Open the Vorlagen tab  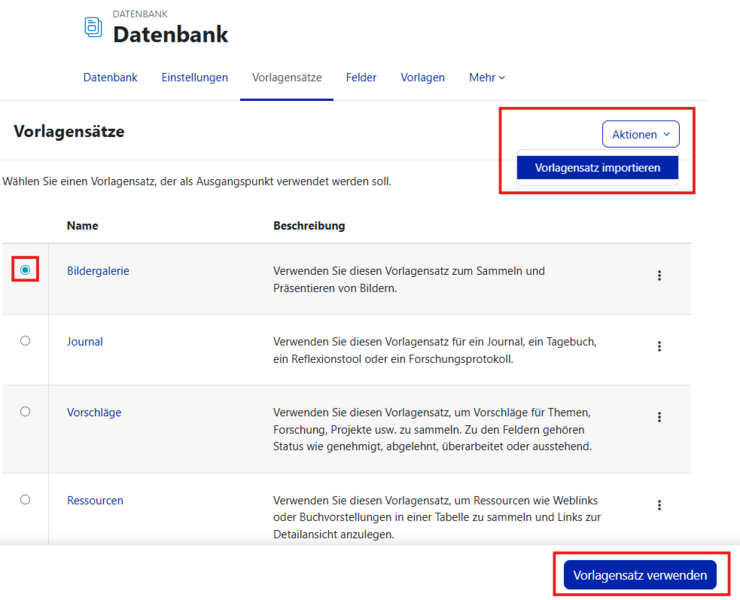[422, 78]
